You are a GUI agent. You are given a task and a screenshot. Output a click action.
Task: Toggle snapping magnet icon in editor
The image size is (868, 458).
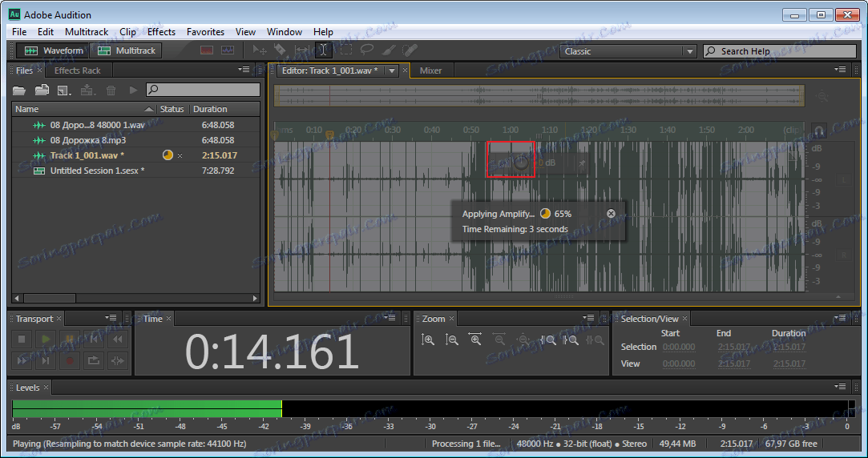click(x=818, y=131)
